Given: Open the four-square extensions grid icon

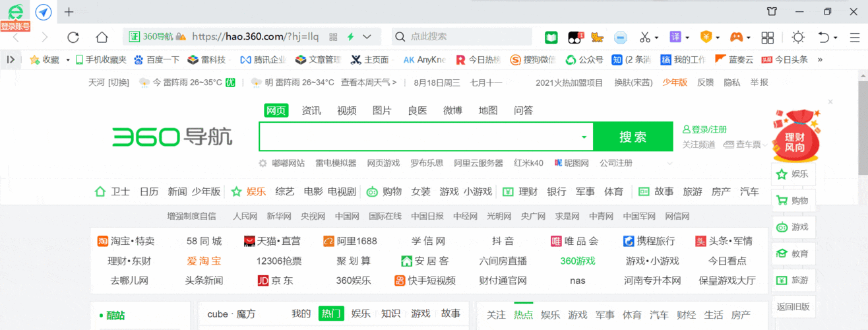Looking at the screenshot, I should (768, 37).
